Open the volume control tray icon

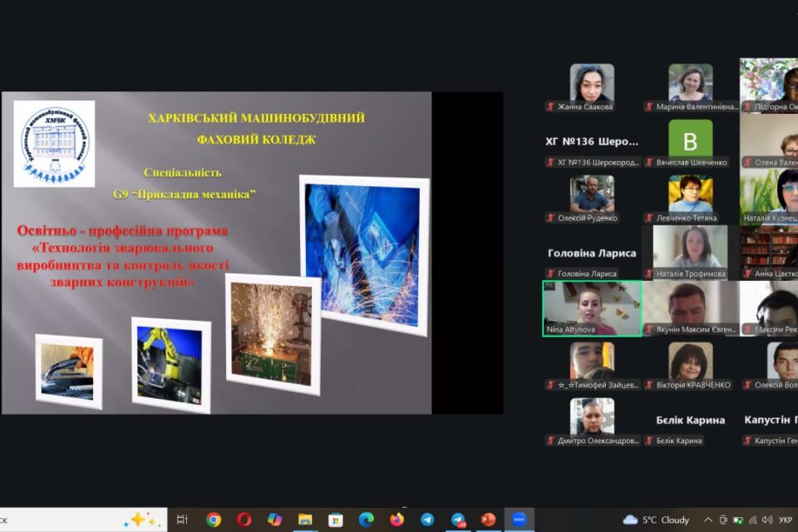click(x=767, y=520)
